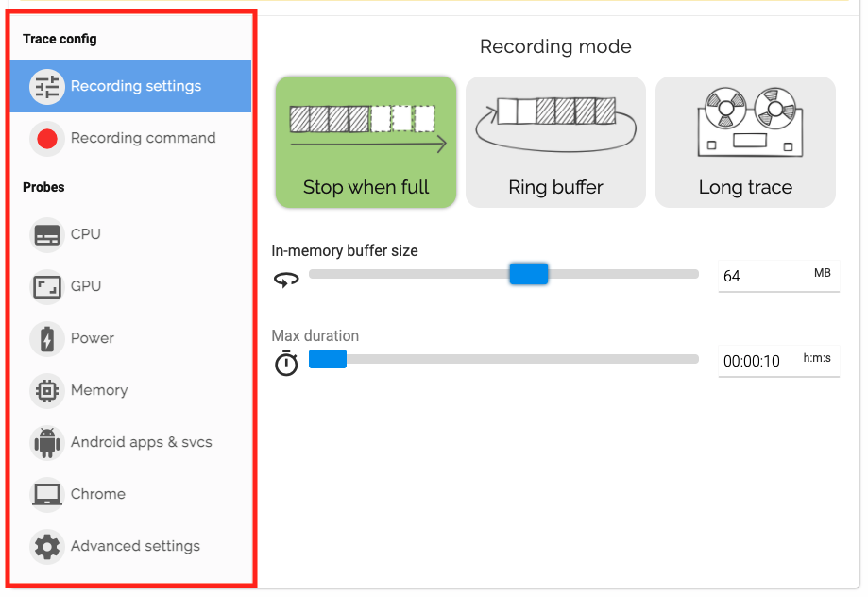The image size is (868, 597).
Task: Click the Advanced settings gear icon
Action: coord(46,546)
